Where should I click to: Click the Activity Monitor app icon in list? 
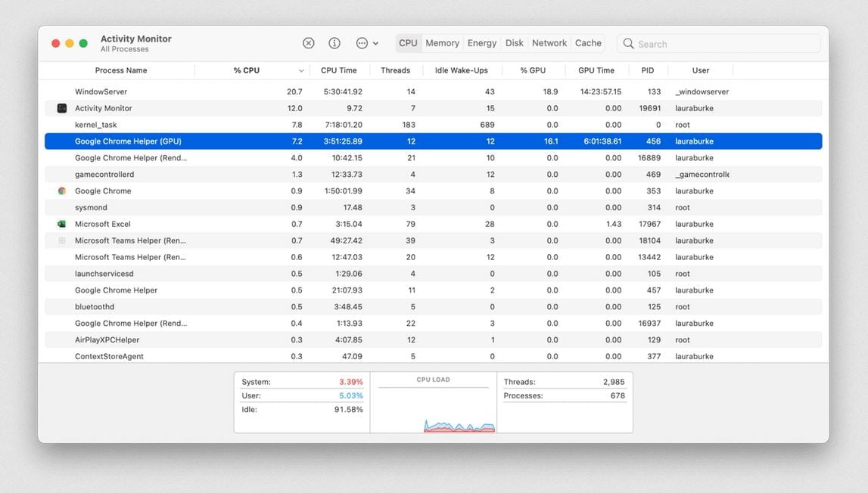click(x=62, y=108)
